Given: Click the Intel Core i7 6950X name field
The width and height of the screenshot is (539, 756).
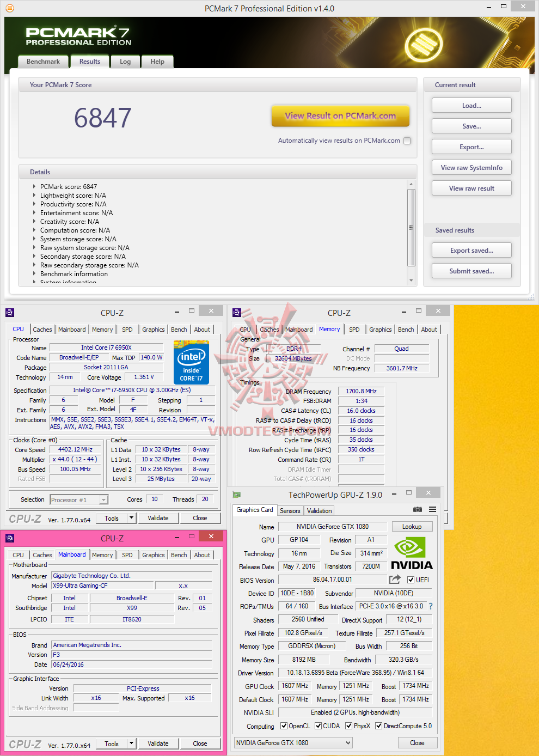Looking at the screenshot, I should pos(106,347).
